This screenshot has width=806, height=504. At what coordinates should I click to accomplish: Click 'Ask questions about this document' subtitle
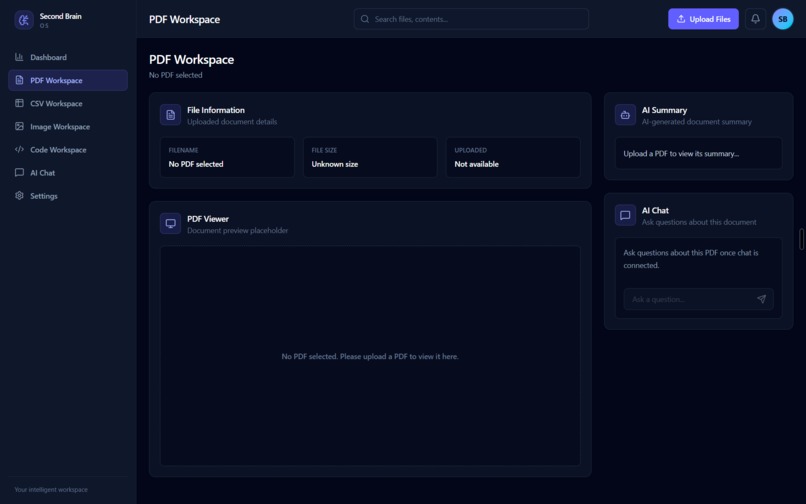point(699,222)
